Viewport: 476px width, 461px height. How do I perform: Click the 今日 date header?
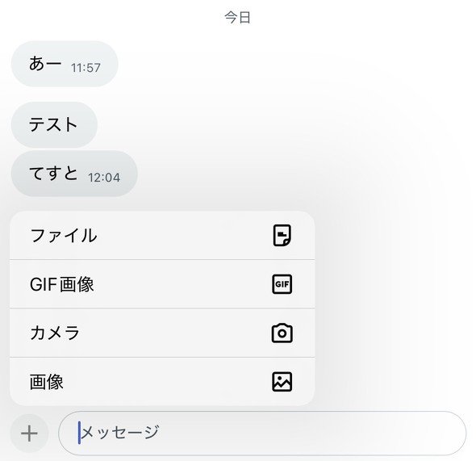tap(238, 17)
